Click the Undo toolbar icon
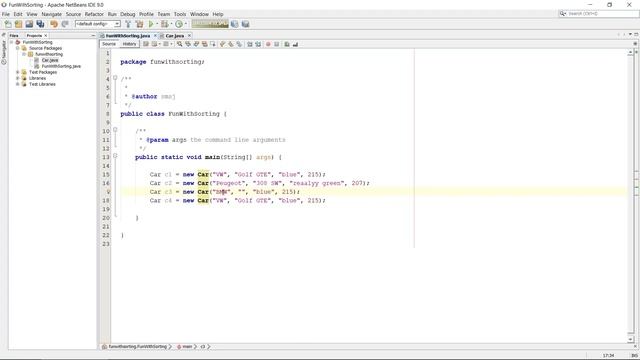This screenshot has height=360, width=640. point(54,24)
